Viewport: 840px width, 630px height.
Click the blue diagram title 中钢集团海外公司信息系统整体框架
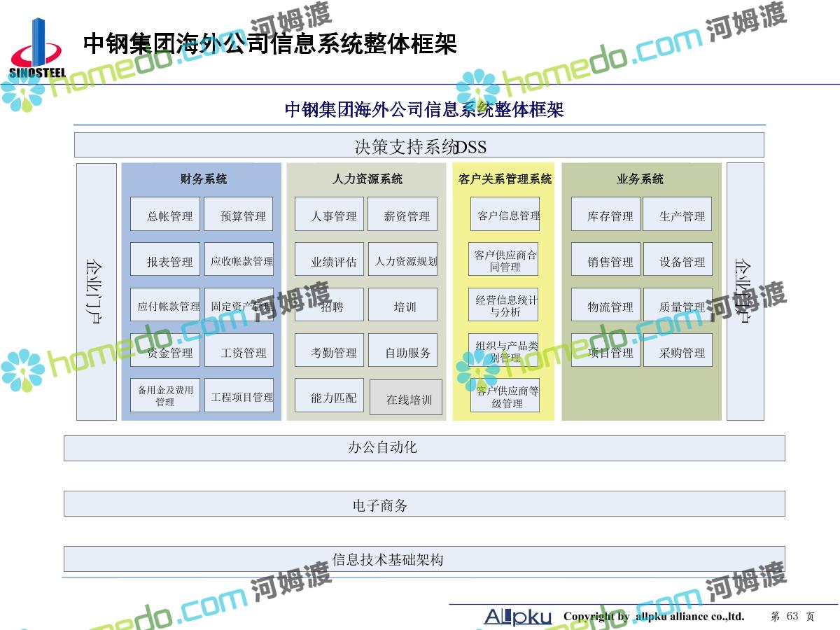(424, 110)
